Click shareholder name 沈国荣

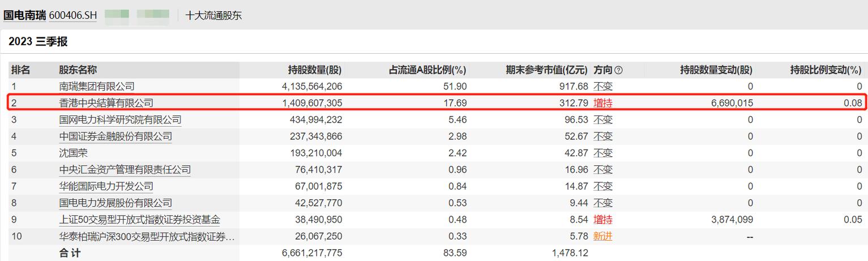(x=74, y=153)
